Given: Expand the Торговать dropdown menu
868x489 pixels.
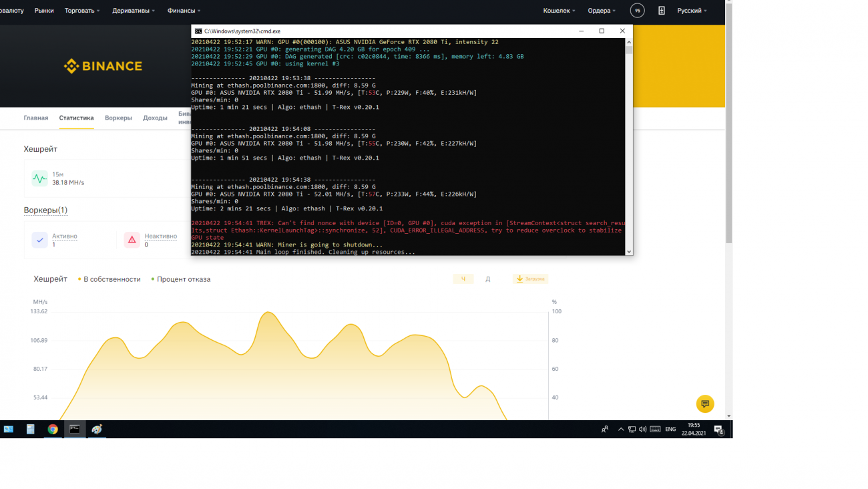Looking at the screenshot, I should click(x=82, y=11).
